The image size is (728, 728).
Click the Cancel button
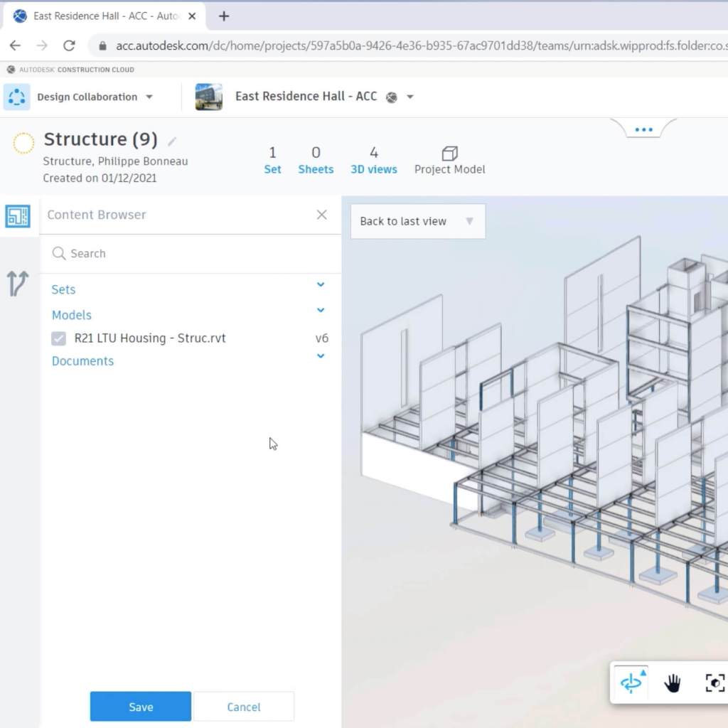click(244, 707)
